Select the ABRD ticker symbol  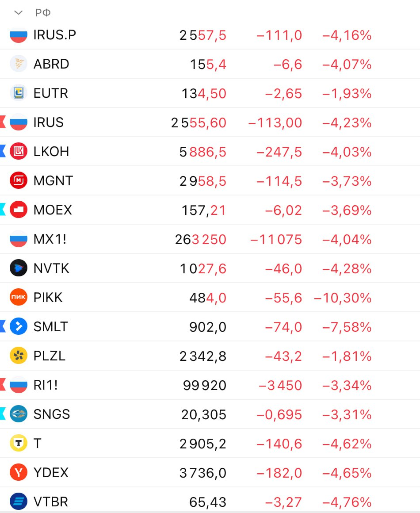(x=51, y=64)
